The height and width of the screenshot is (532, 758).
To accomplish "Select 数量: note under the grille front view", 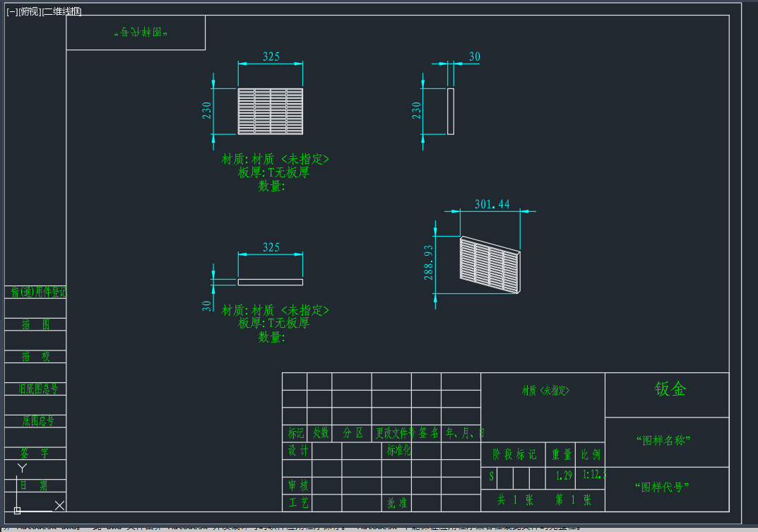I will click(272, 186).
